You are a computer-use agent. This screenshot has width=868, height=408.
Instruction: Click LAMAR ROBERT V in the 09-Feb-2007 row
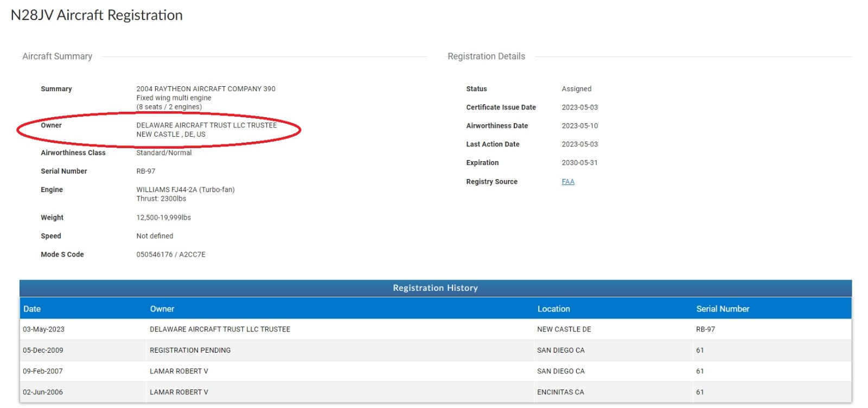pyautogui.click(x=179, y=372)
